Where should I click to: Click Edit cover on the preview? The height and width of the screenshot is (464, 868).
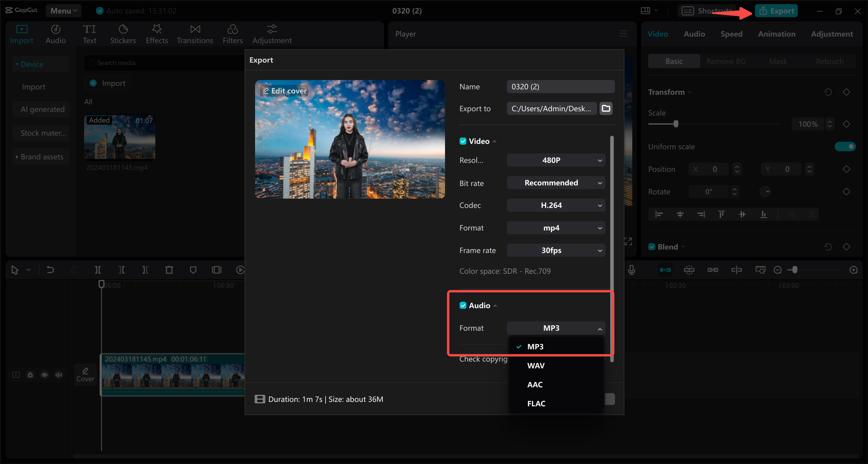coord(285,91)
